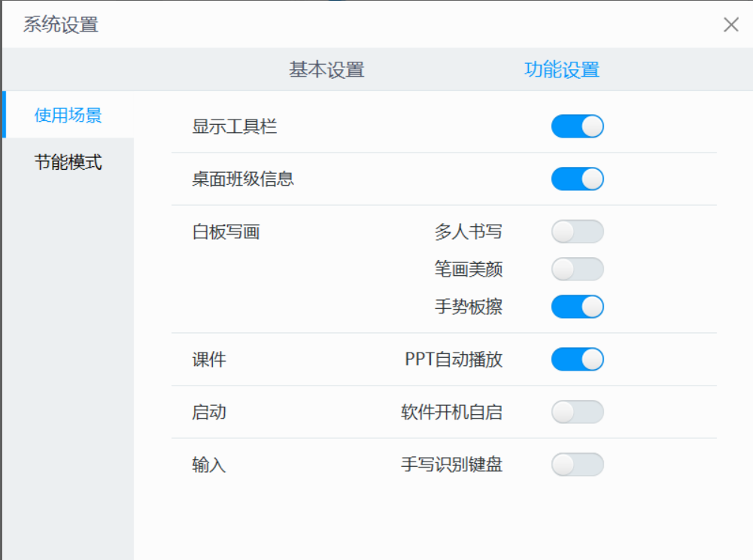Screen dimensions: 753x560
Task: Click the 手势板擦 label
Action: tap(468, 307)
